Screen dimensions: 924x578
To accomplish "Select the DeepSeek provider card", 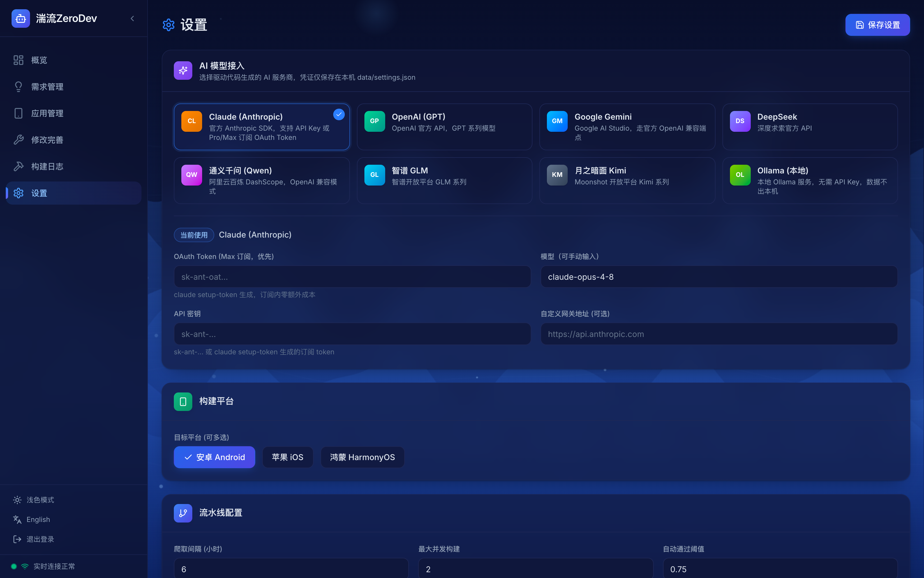I will [x=810, y=127].
